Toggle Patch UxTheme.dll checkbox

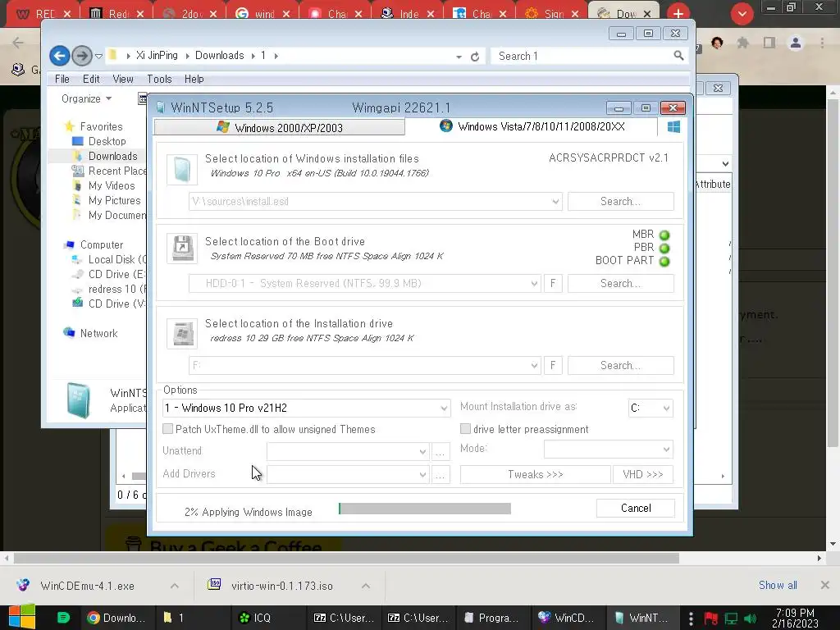[167, 428]
